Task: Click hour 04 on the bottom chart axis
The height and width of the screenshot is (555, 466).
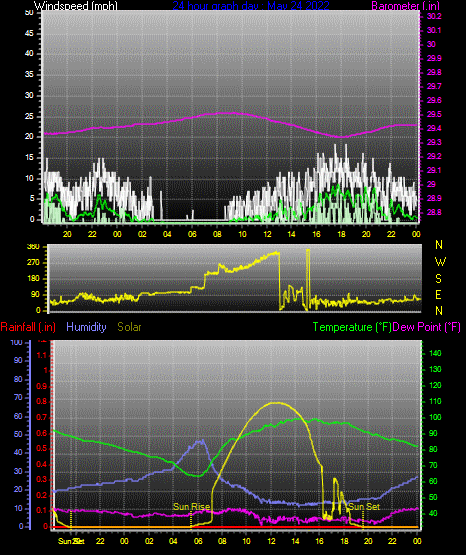Action: point(173,541)
